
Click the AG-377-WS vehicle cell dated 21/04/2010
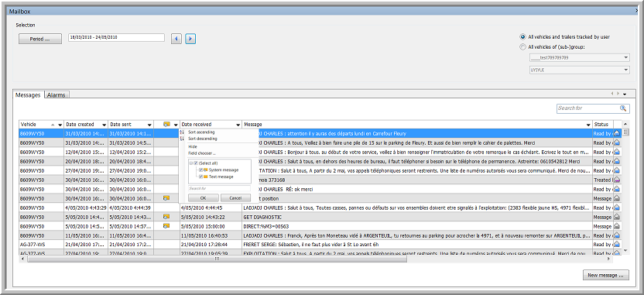click(x=42, y=245)
